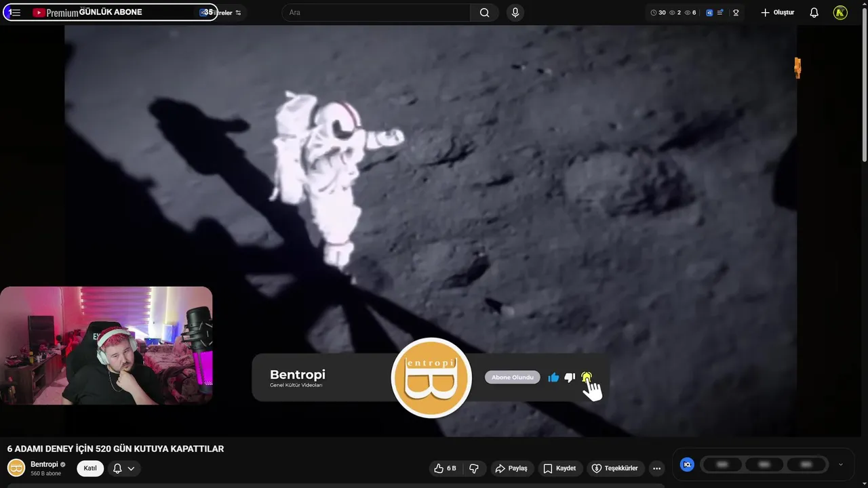Screen dimensions: 868x488
Task: Click the IQ badge beside blurred stats
Action: (x=687, y=464)
